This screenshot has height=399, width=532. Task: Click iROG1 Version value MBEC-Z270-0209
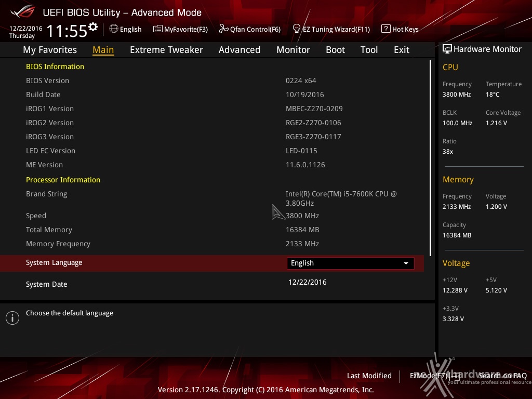pos(314,109)
